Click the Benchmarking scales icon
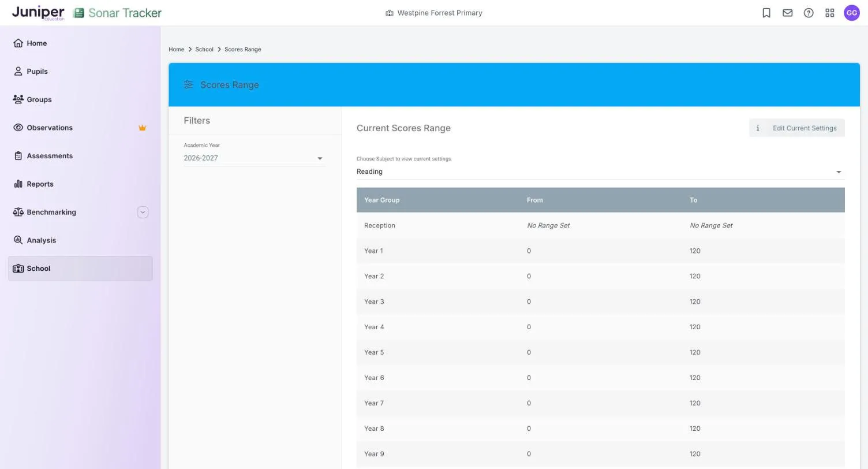This screenshot has width=868, height=469. [x=18, y=212]
